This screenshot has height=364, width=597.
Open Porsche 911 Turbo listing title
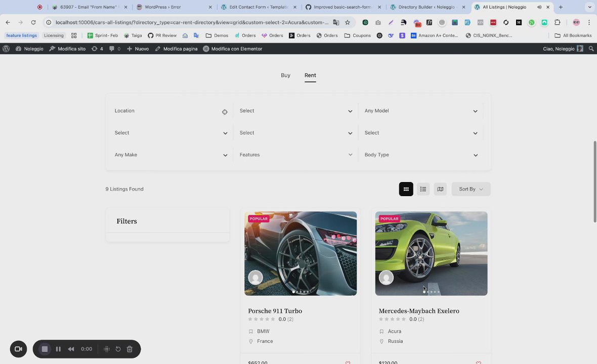click(275, 311)
